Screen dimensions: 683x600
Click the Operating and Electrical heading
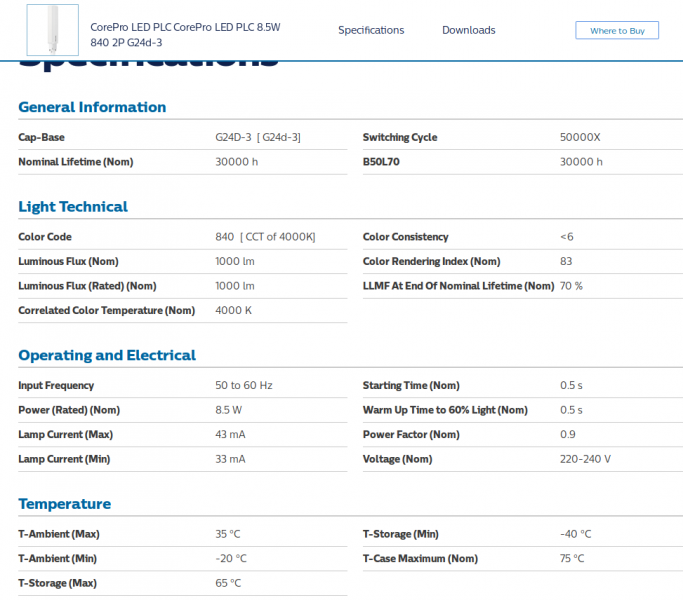coord(107,355)
